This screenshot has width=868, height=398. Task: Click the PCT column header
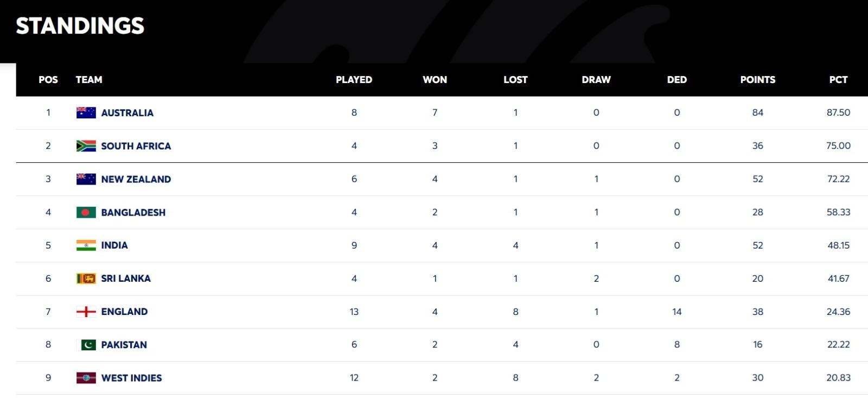coord(838,80)
